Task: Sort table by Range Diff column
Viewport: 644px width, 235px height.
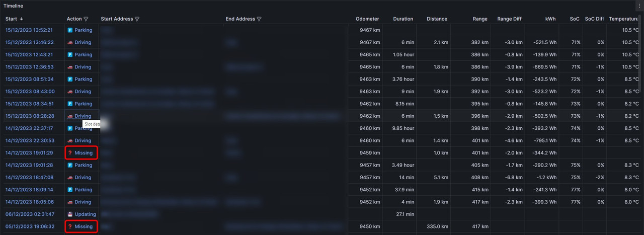Action: [509, 19]
